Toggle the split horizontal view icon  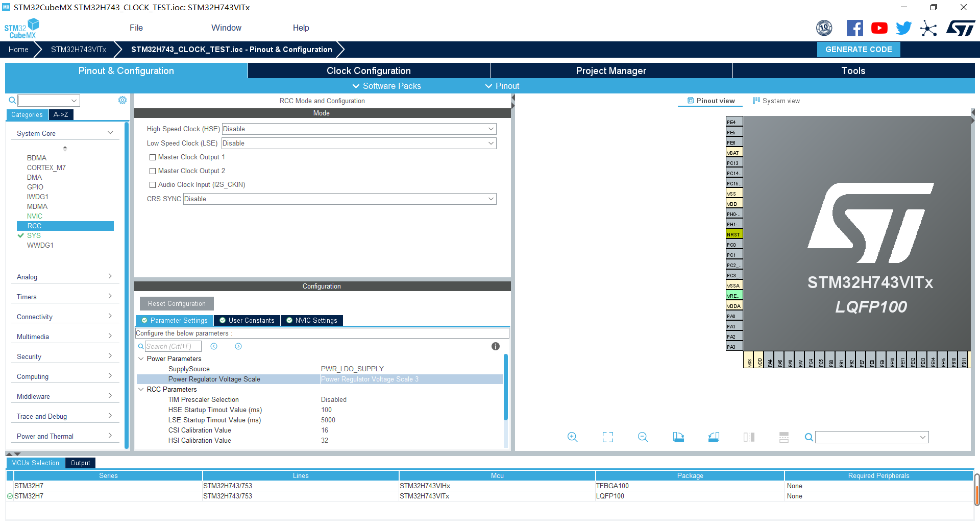(x=749, y=437)
